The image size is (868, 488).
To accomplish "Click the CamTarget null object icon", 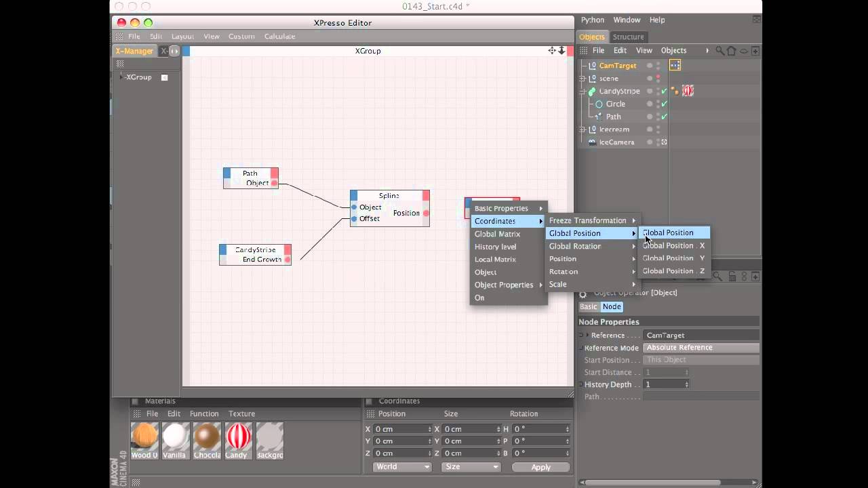I will pos(592,66).
